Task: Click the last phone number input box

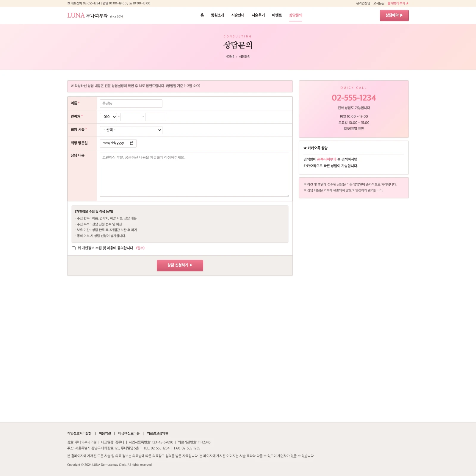Action: point(156,117)
